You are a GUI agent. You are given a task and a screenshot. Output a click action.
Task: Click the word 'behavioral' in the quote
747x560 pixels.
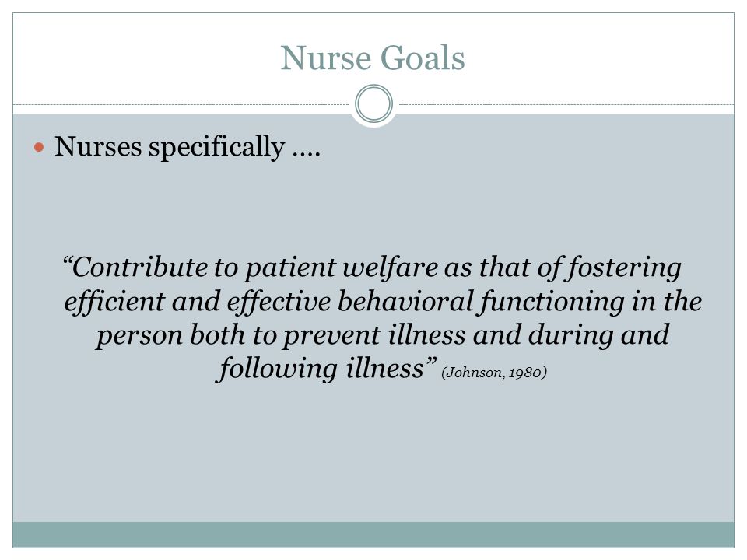[405, 302]
